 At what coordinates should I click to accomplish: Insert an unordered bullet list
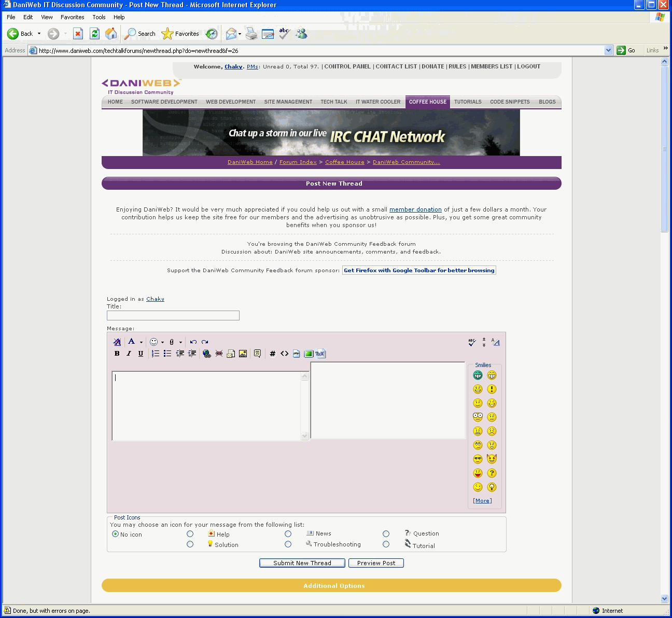[167, 354]
